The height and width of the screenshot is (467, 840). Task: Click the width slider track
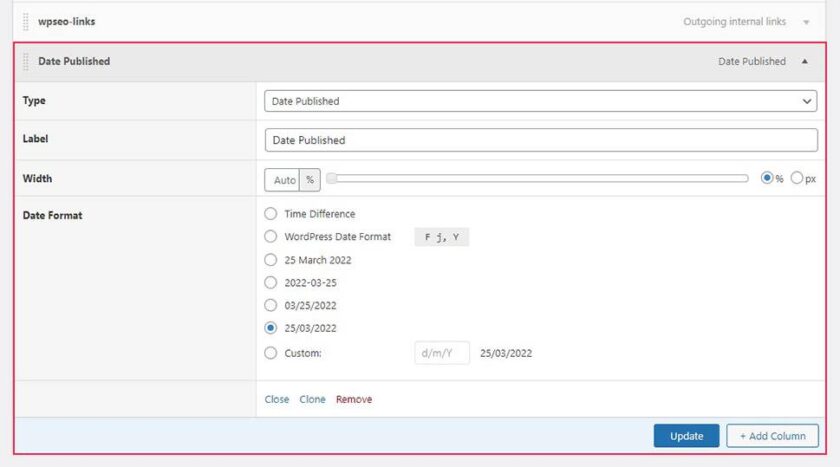[540, 179]
